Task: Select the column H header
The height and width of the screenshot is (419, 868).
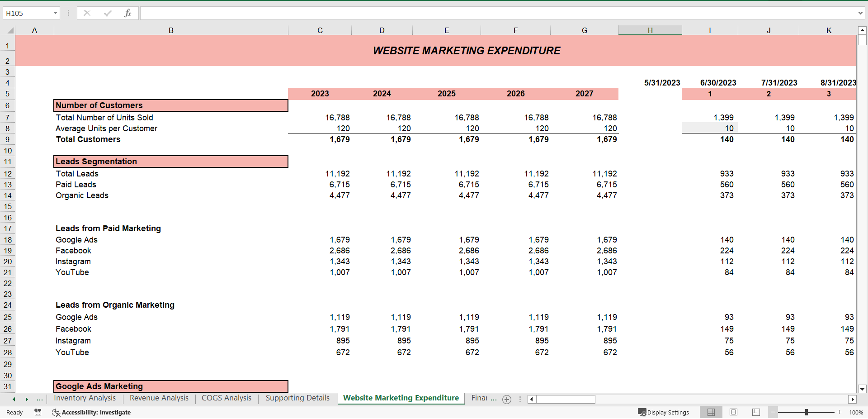Action: pyautogui.click(x=650, y=30)
